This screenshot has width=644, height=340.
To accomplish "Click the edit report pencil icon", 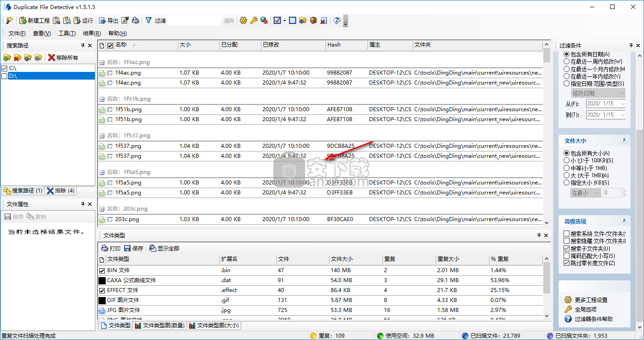I will click(126, 20).
